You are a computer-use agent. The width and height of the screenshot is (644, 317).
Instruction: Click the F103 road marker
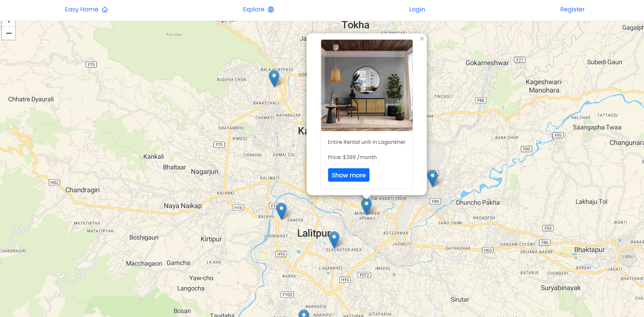pos(287,295)
